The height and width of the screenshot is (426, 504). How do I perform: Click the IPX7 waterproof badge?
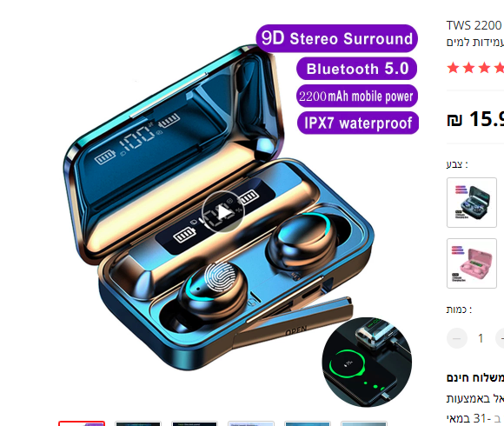point(358,123)
